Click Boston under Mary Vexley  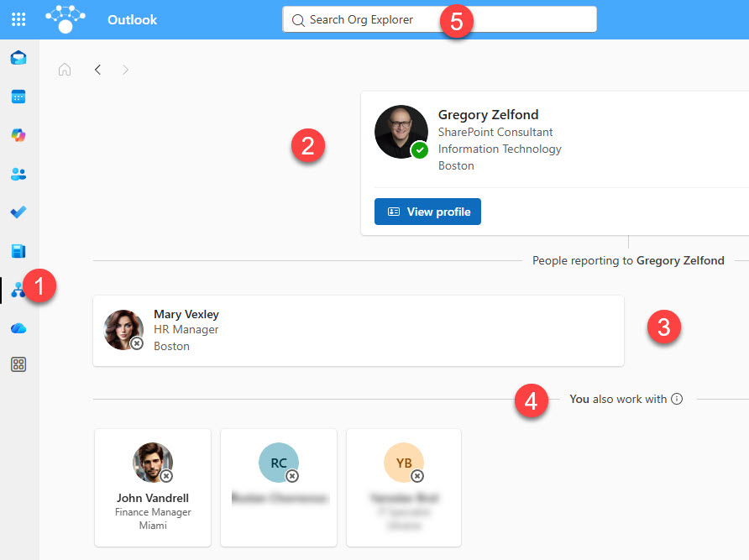click(171, 347)
